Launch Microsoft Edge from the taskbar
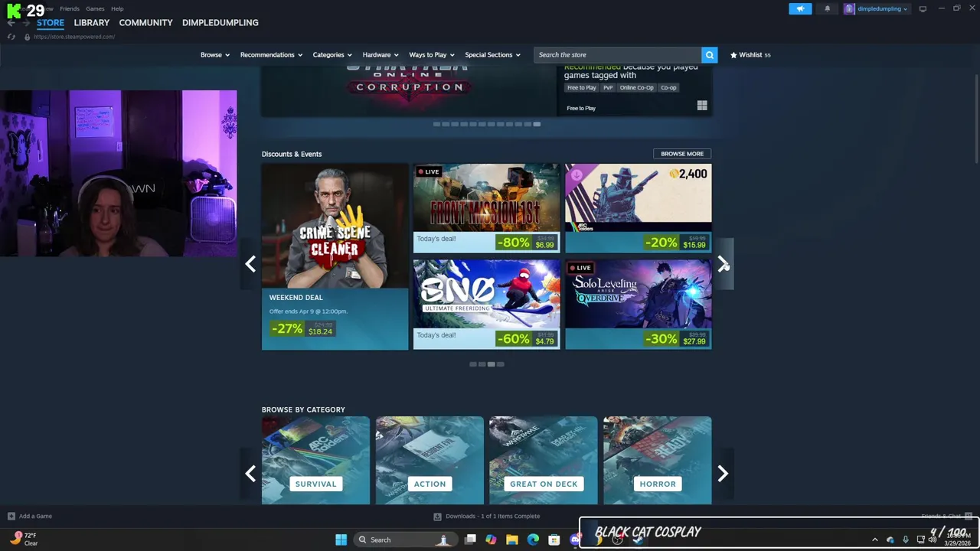 pos(533,540)
